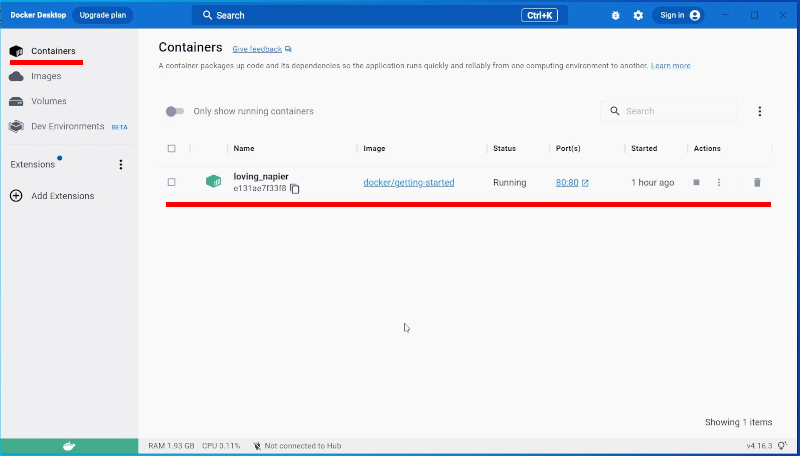The image size is (800, 456).
Task: Click the Docker Desktop title
Action: pos(38,15)
